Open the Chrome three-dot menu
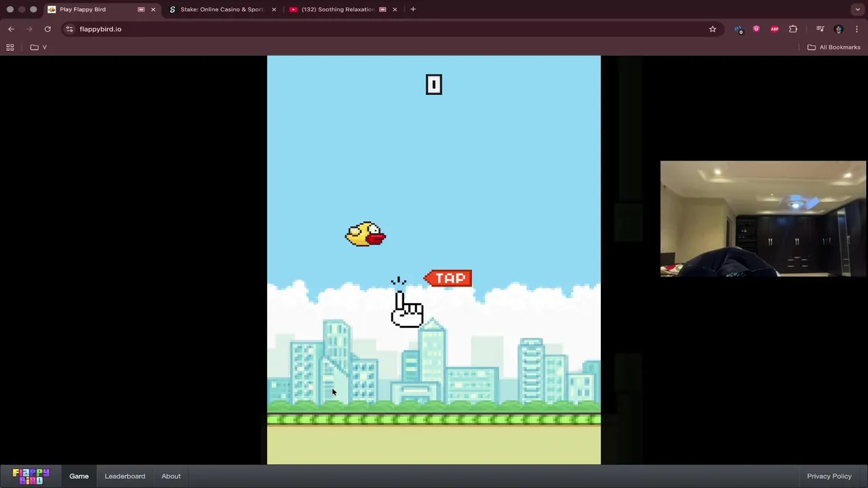The height and width of the screenshot is (488, 868). click(856, 29)
